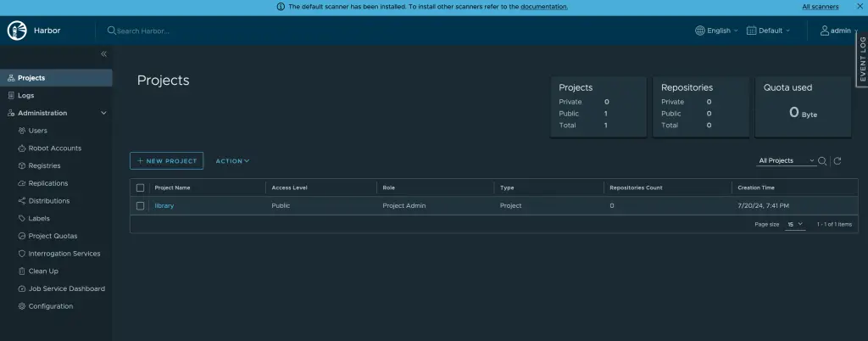Screen dimensions: 868x341
Task: Click the globe language icon
Action: [x=699, y=31]
